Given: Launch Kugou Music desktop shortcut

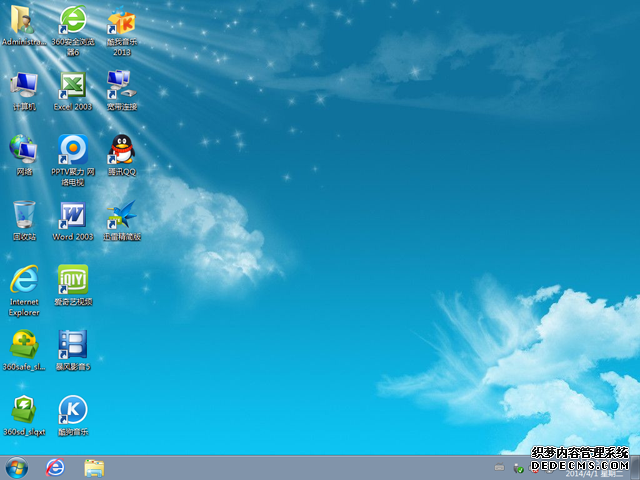Looking at the screenshot, I should point(72,410).
